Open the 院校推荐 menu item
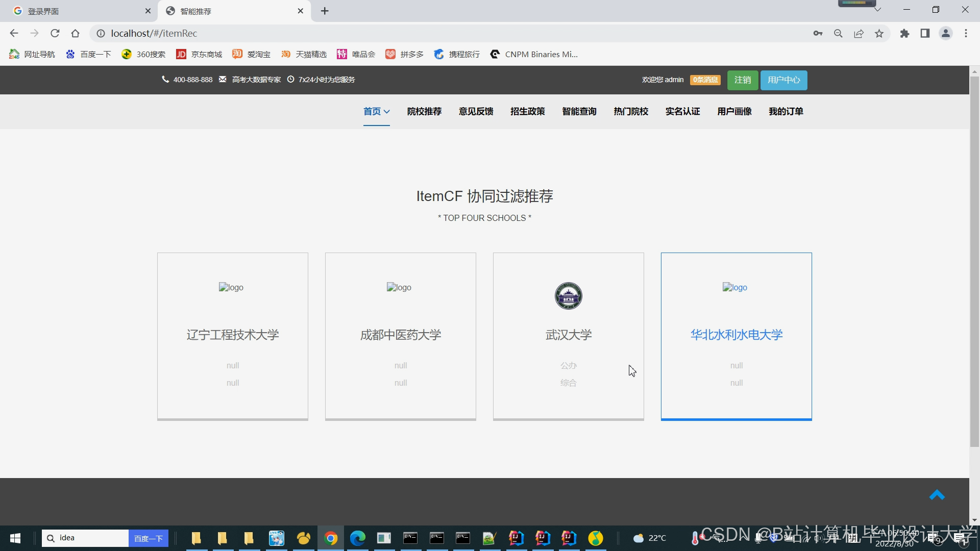The height and width of the screenshot is (551, 980). tap(424, 111)
